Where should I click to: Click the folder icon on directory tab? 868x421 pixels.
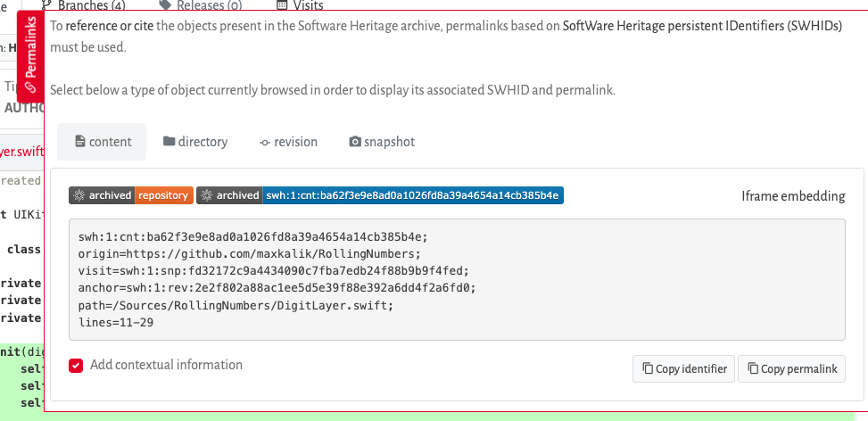click(169, 142)
